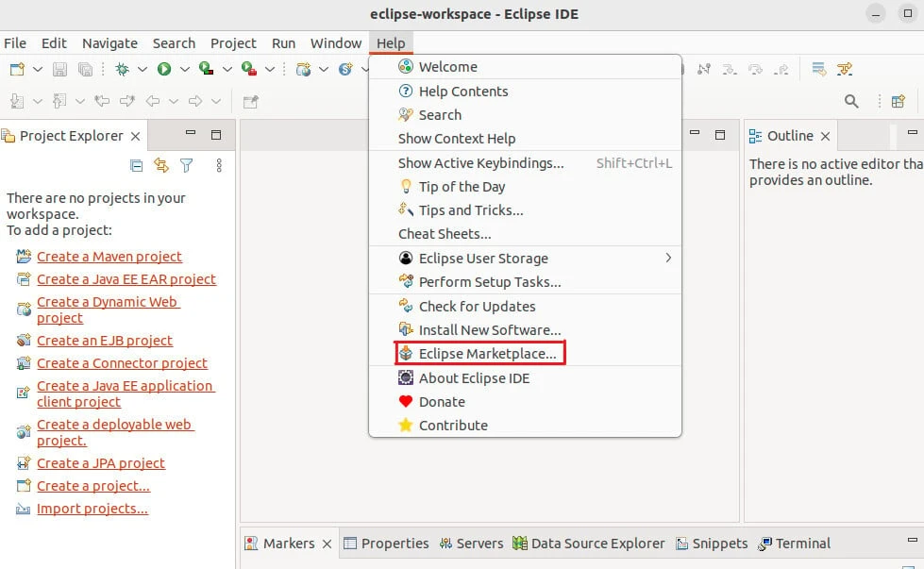Open the Debug button dropdown arrow
This screenshot has height=569, width=924.
click(x=143, y=69)
